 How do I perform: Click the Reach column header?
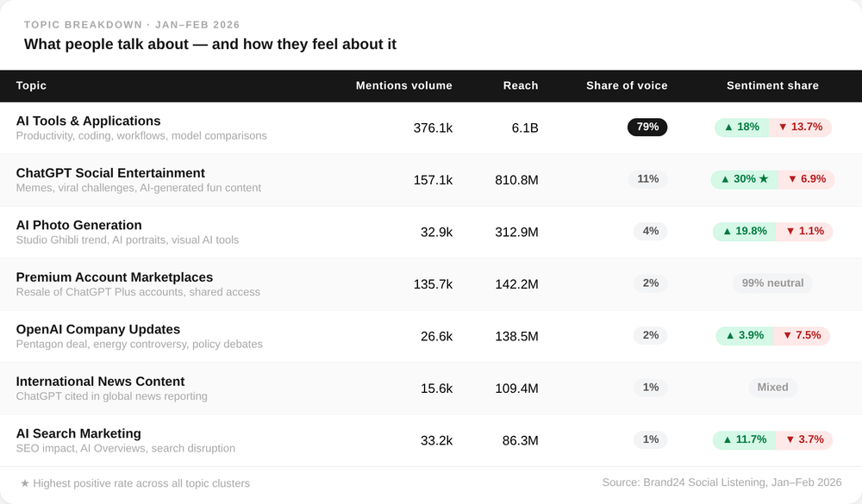pos(521,86)
